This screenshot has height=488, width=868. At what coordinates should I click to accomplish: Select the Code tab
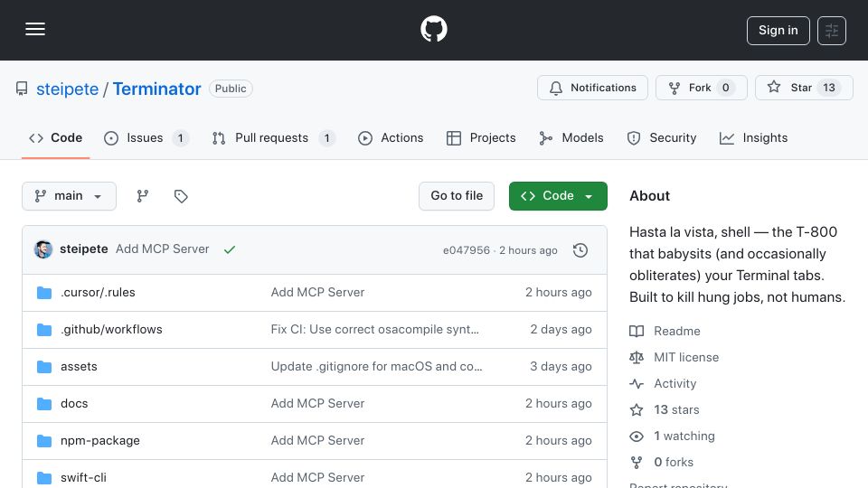point(55,137)
